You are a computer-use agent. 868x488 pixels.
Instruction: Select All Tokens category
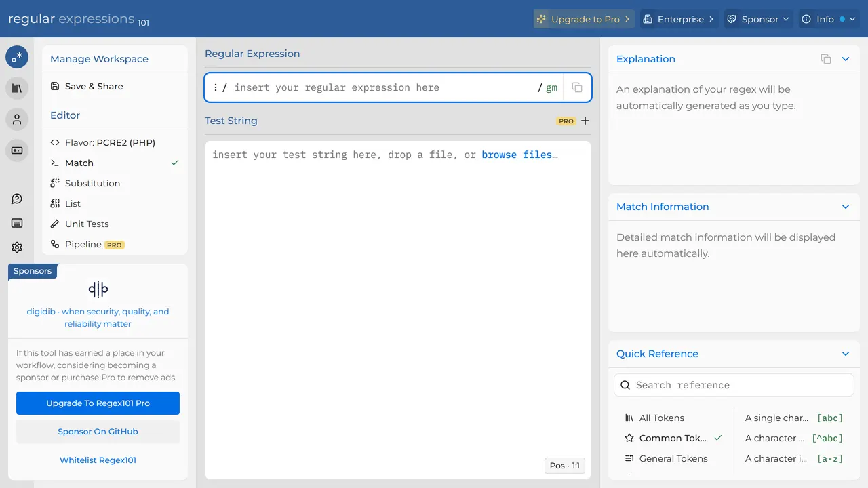[673, 418]
